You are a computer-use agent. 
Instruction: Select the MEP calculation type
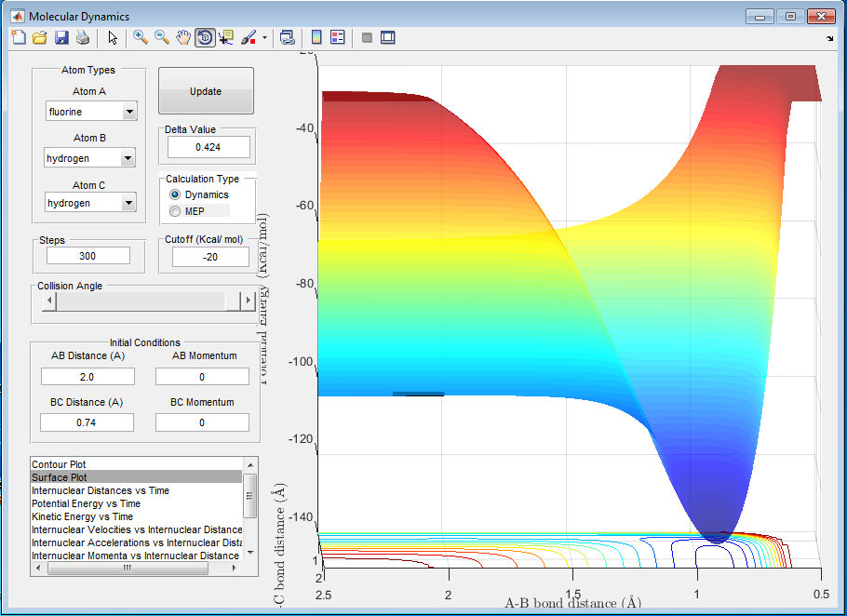[x=175, y=211]
